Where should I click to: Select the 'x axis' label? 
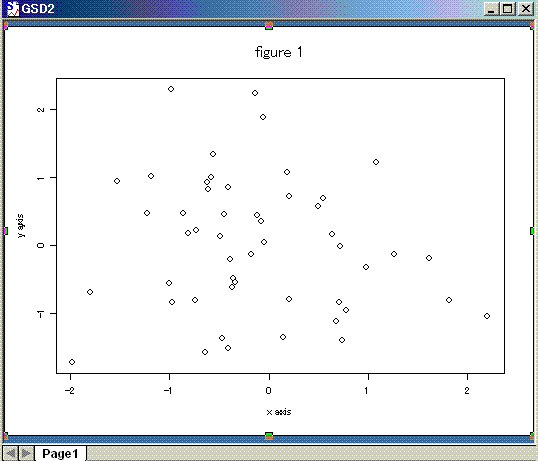(279, 412)
